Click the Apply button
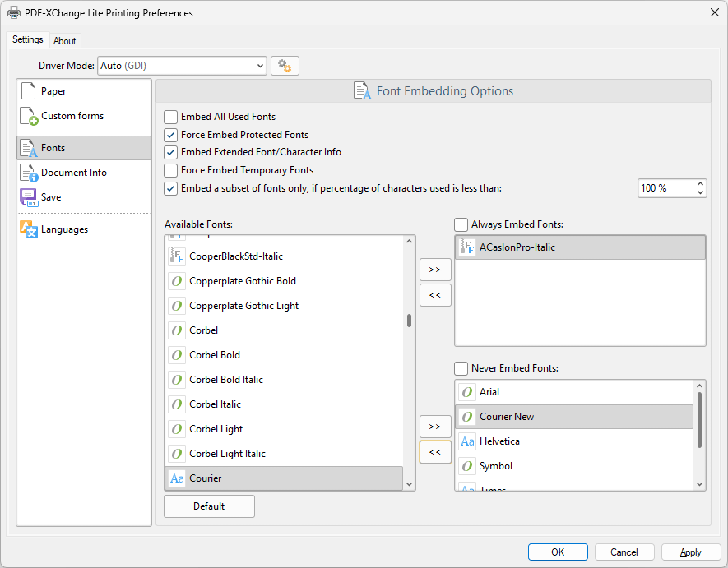The height and width of the screenshot is (568, 728). pos(691,552)
